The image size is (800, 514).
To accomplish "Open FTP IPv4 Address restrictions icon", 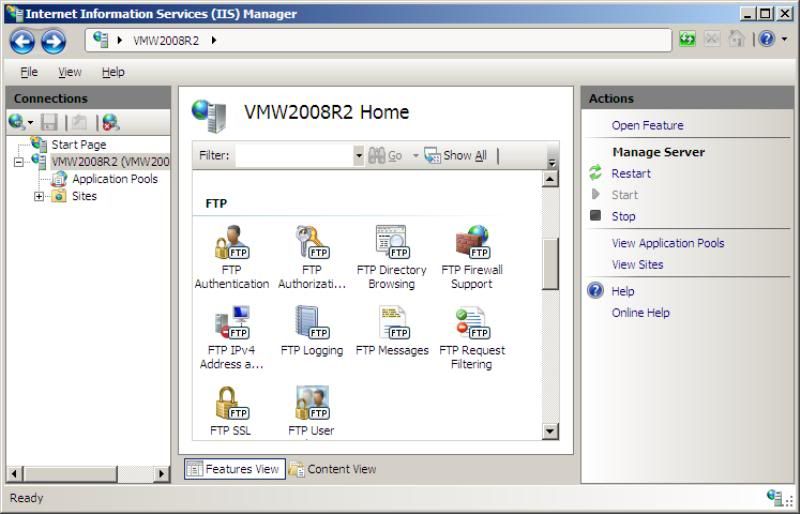I will (x=232, y=323).
